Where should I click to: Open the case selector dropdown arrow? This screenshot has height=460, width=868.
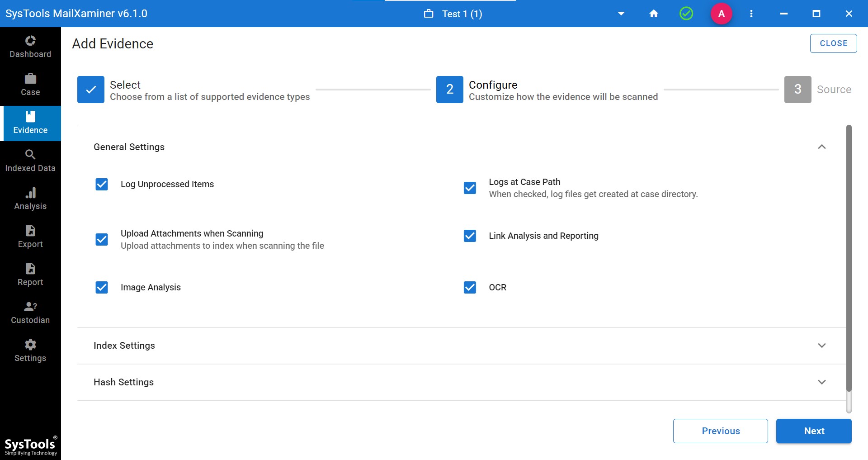(621, 14)
